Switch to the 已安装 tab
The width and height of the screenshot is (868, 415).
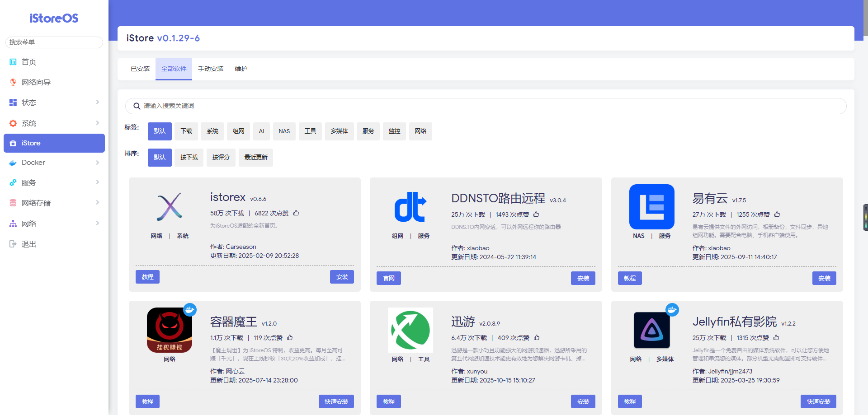tap(140, 69)
